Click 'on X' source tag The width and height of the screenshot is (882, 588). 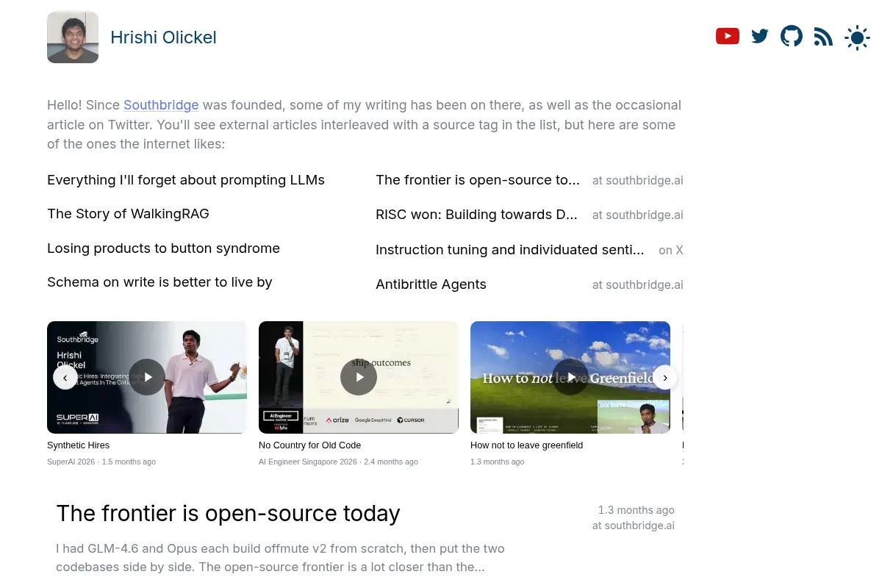[671, 251]
